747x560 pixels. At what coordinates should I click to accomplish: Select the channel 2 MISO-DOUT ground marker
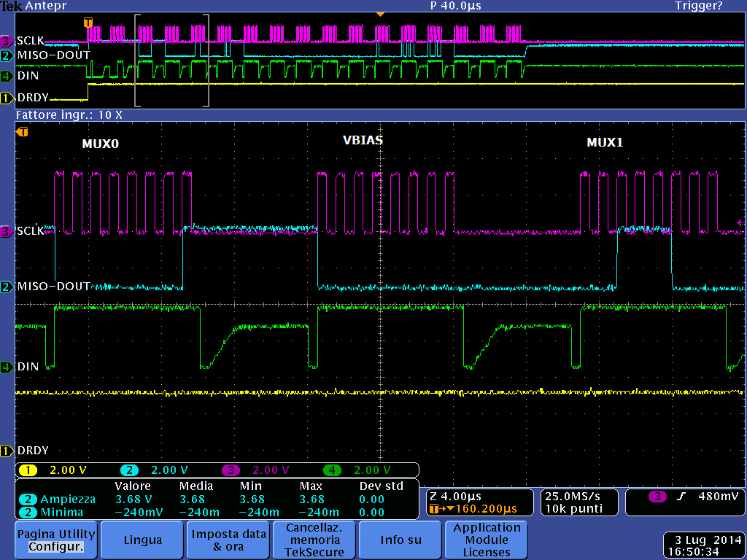(7, 287)
